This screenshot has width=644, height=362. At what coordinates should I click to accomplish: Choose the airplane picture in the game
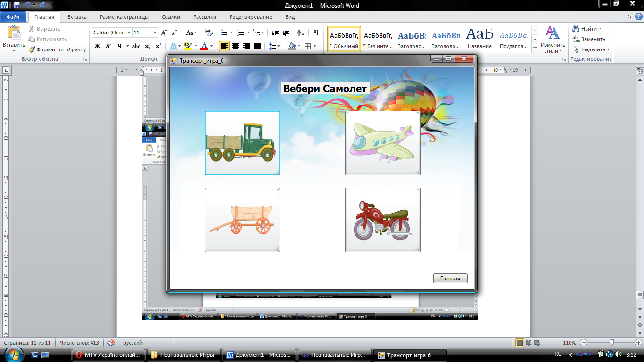(382, 143)
